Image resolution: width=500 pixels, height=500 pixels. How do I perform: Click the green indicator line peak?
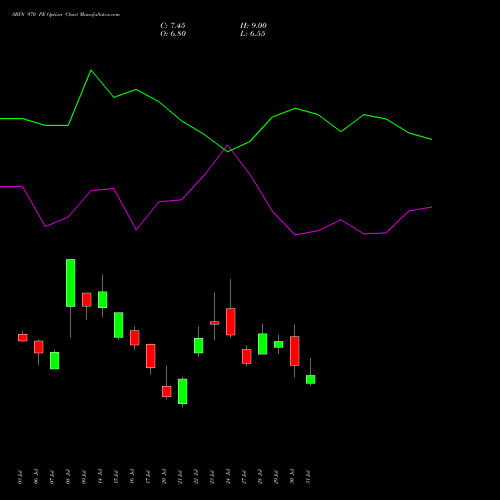(91, 70)
